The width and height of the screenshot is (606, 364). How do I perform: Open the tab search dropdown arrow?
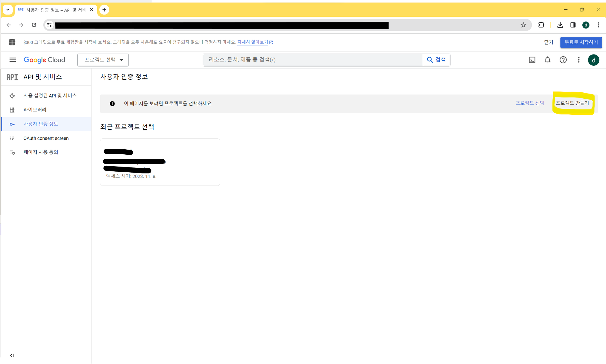(x=8, y=10)
